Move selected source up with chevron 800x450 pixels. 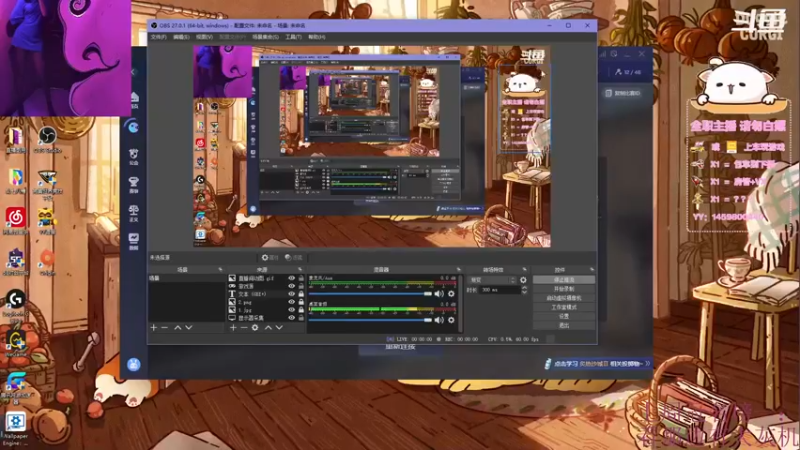(268, 328)
